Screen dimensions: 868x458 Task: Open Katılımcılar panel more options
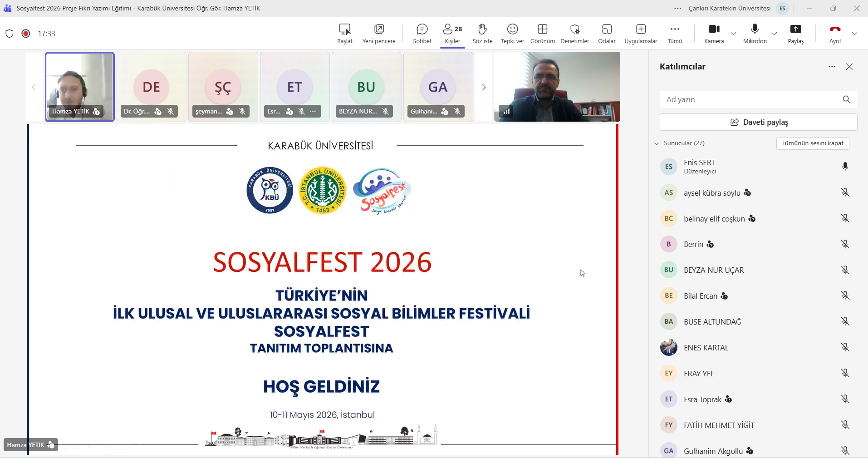(x=832, y=67)
